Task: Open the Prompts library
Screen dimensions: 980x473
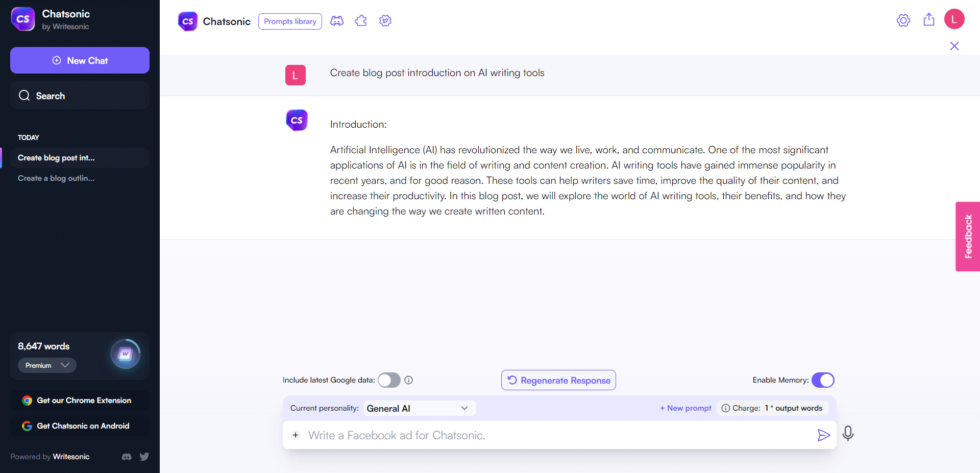Action: pos(290,21)
